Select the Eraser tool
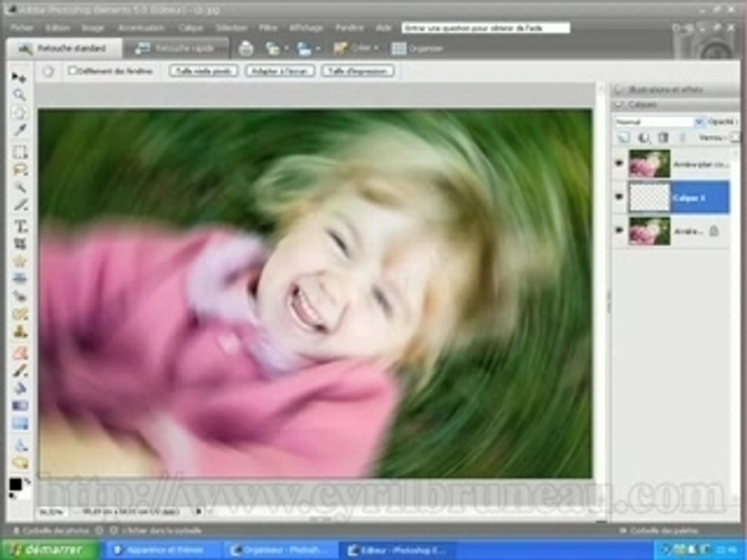The width and height of the screenshot is (747, 560). pos(20,353)
